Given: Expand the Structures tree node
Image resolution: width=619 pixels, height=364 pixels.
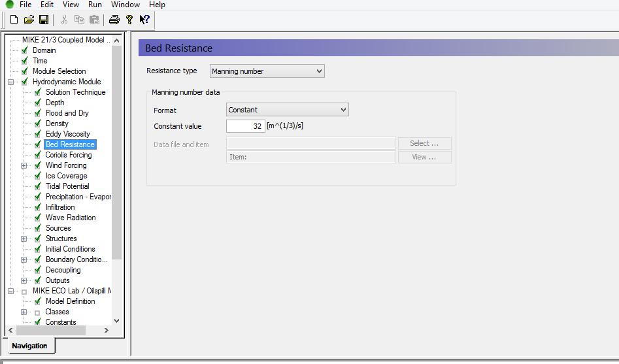Looking at the screenshot, I should (24, 239).
